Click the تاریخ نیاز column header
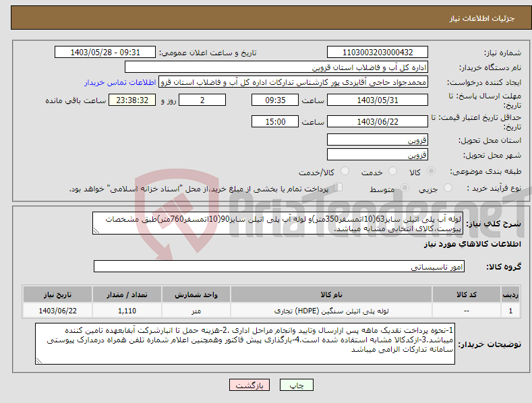Image resolution: width=532 pixels, height=403 pixels. pyautogui.click(x=58, y=294)
